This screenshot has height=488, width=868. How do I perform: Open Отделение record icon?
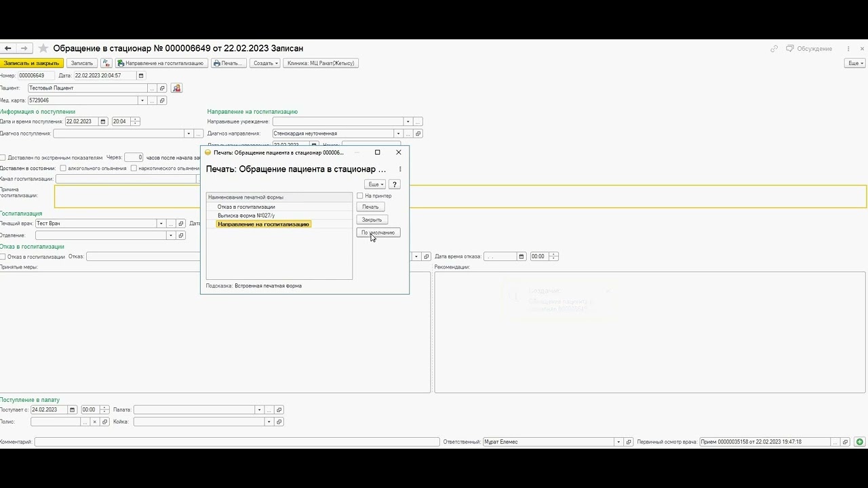click(180, 236)
